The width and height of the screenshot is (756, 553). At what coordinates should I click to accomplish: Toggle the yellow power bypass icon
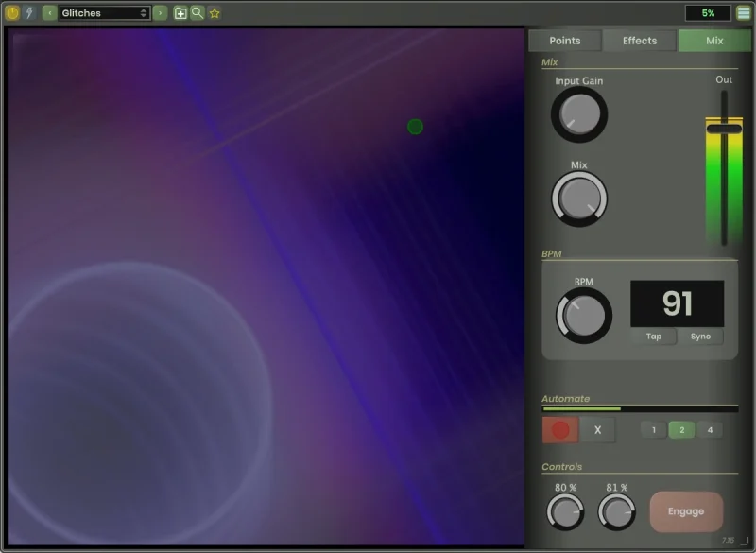tap(12, 13)
